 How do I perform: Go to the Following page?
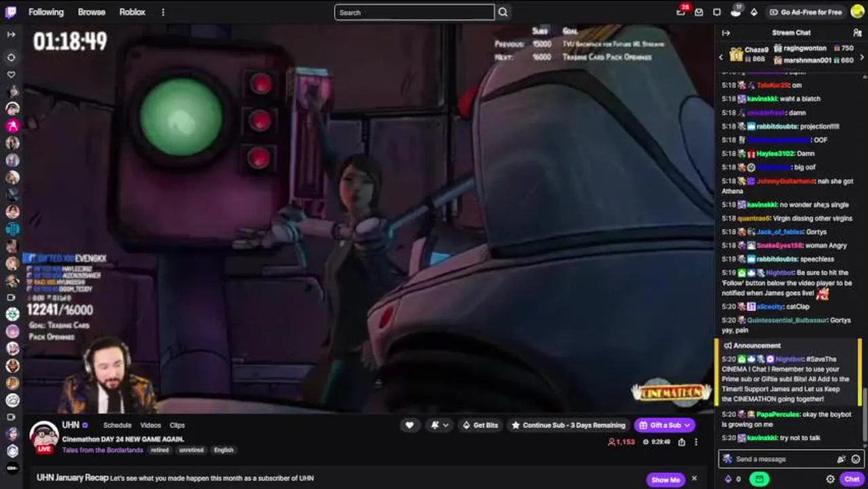click(x=46, y=12)
